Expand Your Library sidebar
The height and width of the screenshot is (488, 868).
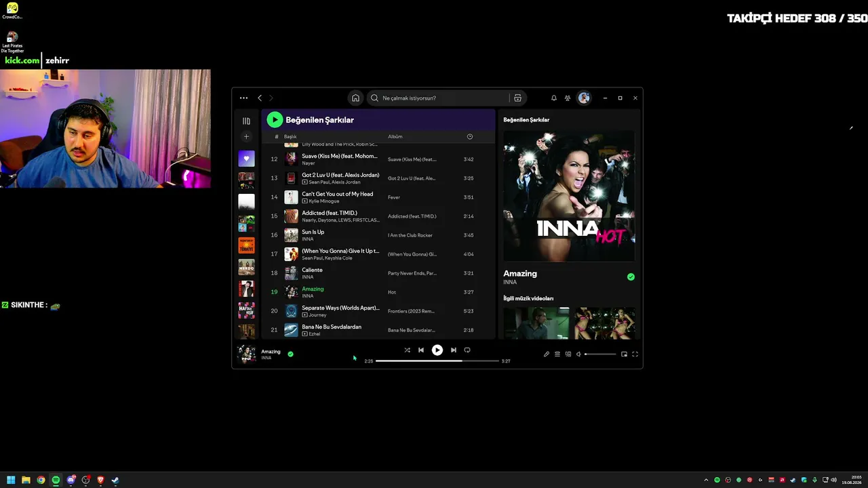coord(246,121)
